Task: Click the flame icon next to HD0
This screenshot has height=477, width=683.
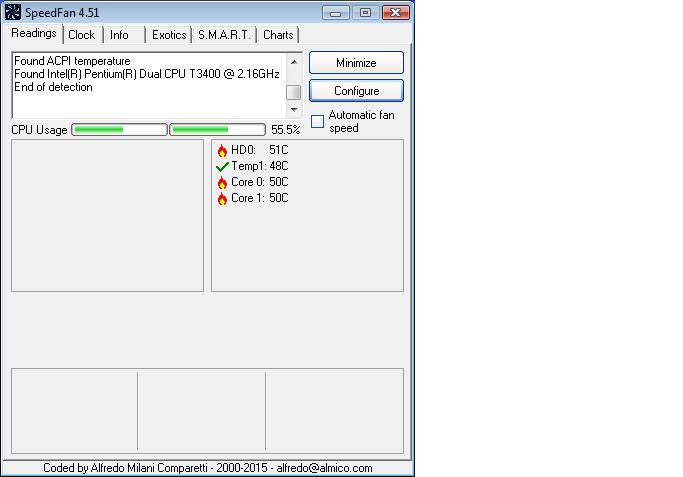Action: point(222,151)
